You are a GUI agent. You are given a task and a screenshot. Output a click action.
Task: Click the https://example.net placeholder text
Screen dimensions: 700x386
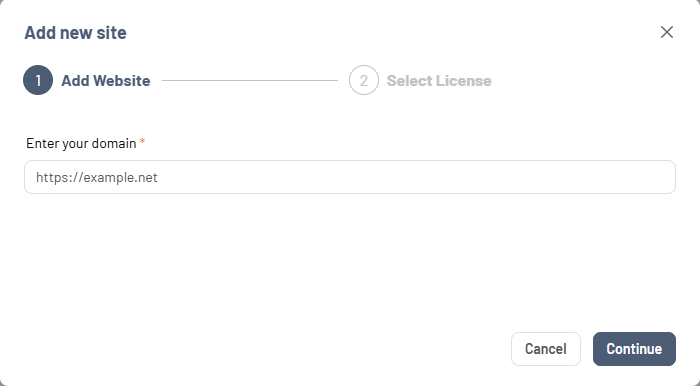pyautogui.click(x=97, y=178)
